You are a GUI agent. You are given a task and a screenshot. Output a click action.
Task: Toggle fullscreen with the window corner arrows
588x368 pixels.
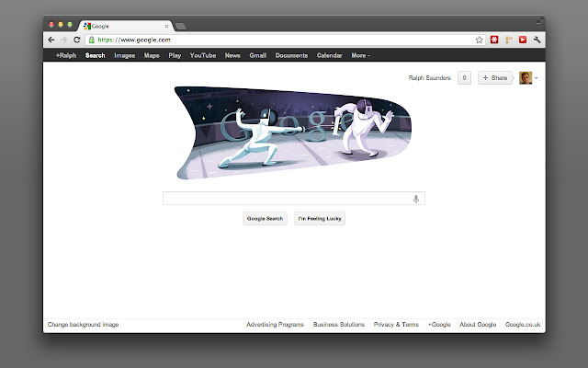539,20
